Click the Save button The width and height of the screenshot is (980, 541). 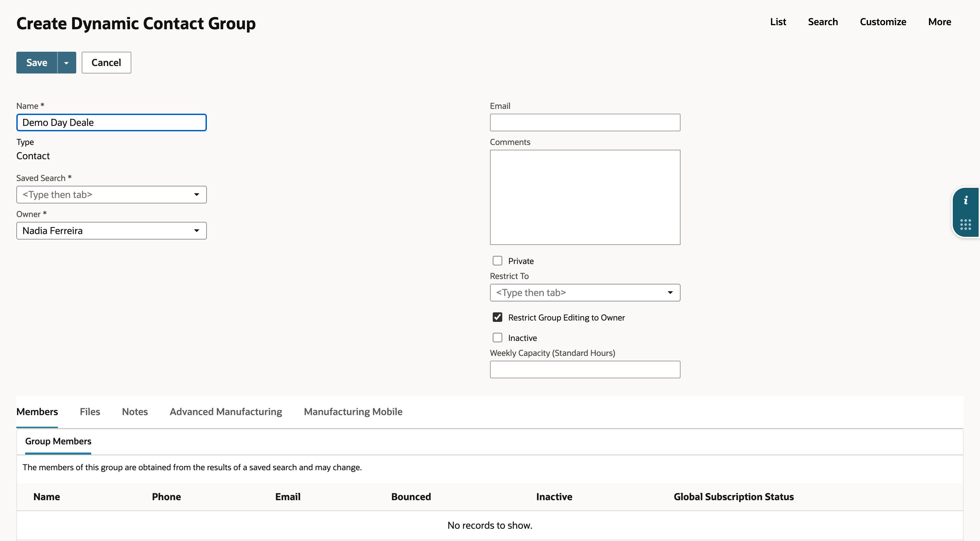[x=37, y=63]
